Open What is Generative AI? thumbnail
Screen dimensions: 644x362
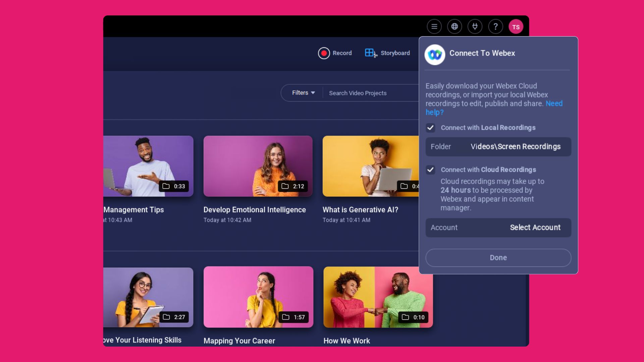pos(371,166)
